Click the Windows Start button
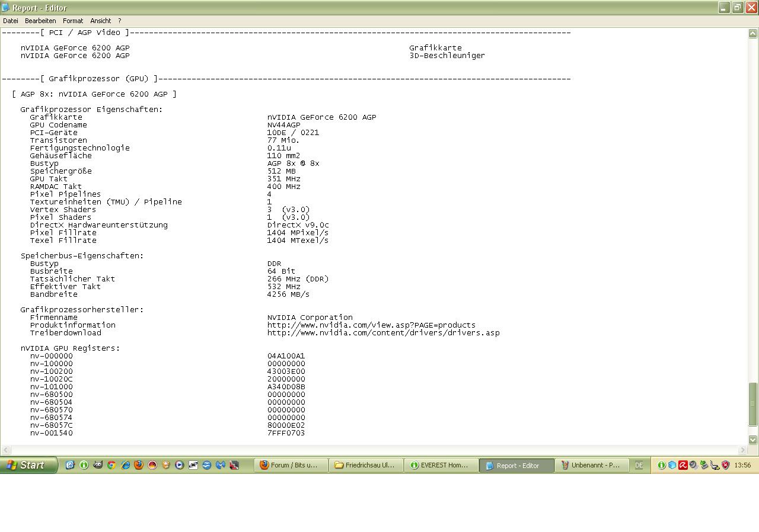Screen dimensions: 759x532 coord(28,465)
